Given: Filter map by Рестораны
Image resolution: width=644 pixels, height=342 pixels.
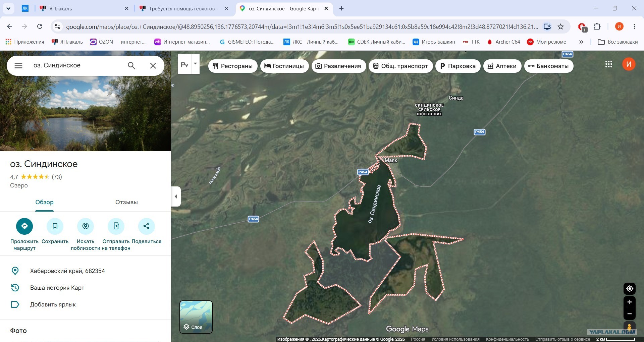Looking at the screenshot, I should (233, 66).
